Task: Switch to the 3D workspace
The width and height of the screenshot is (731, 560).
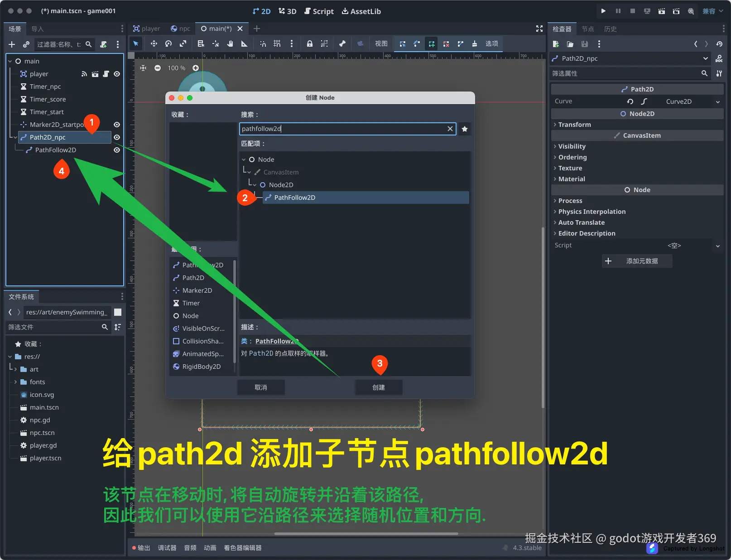Action: click(x=288, y=11)
